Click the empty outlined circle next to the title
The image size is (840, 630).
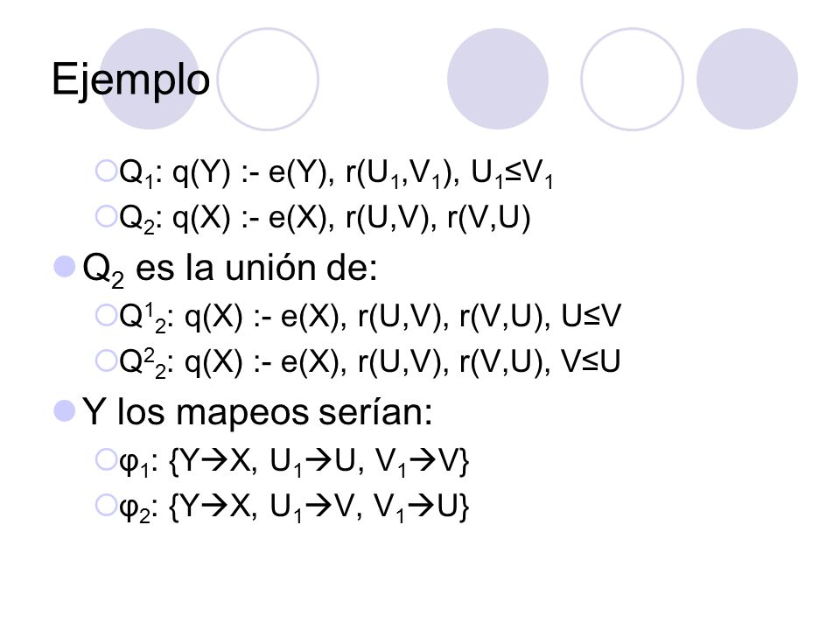click(268, 79)
